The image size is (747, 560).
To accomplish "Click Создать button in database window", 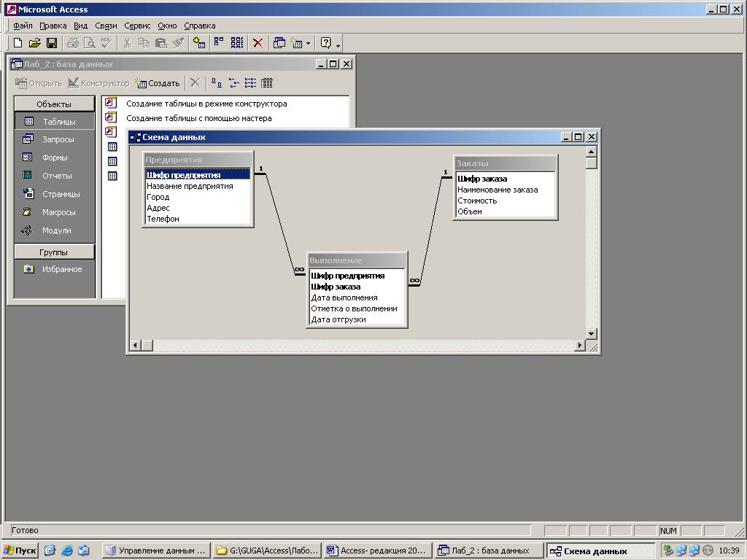I will tap(158, 83).
